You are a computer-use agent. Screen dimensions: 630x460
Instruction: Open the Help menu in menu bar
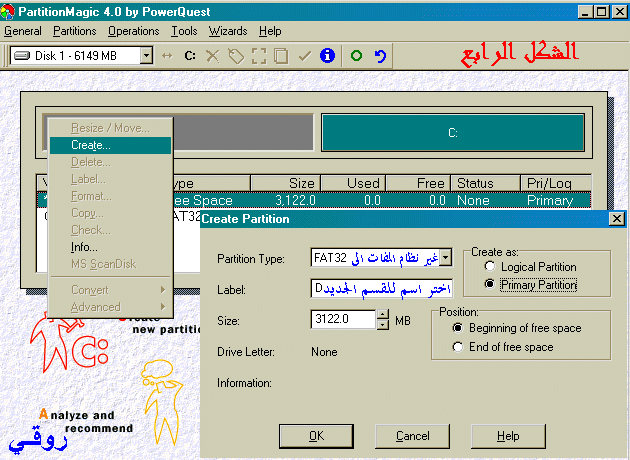click(270, 31)
